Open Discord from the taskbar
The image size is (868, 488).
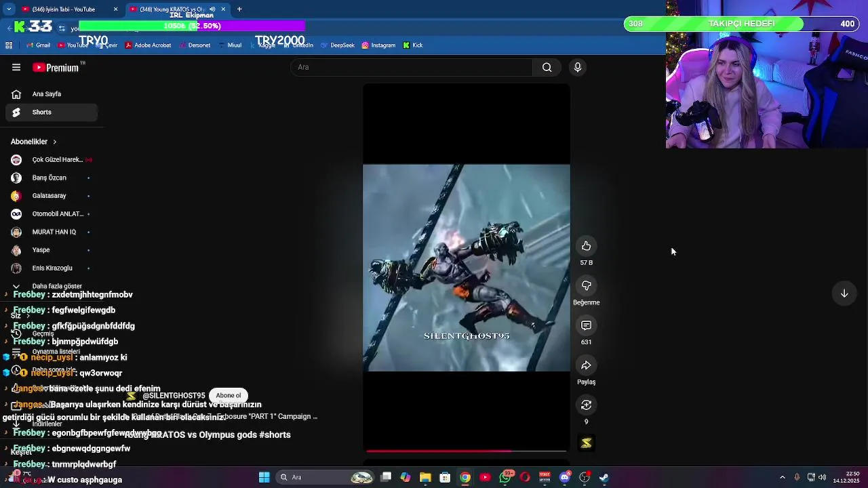[565, 477]
